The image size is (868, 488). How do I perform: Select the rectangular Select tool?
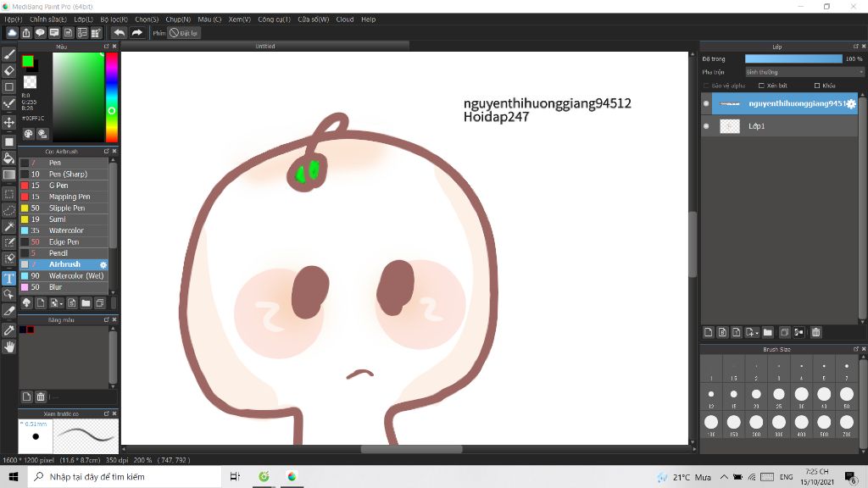(8, 194)
